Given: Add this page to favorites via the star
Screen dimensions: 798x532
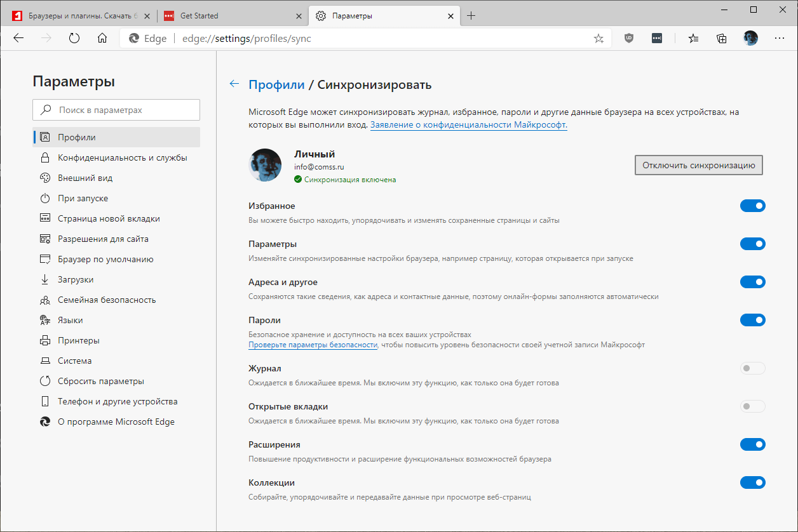Looking at the screenshot, I should click(598, 38).
